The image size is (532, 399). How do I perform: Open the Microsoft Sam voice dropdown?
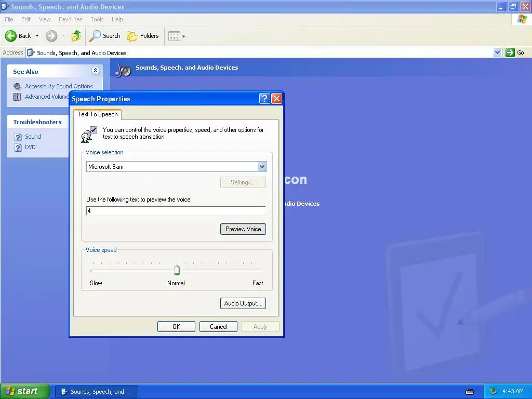click(262, 167)
